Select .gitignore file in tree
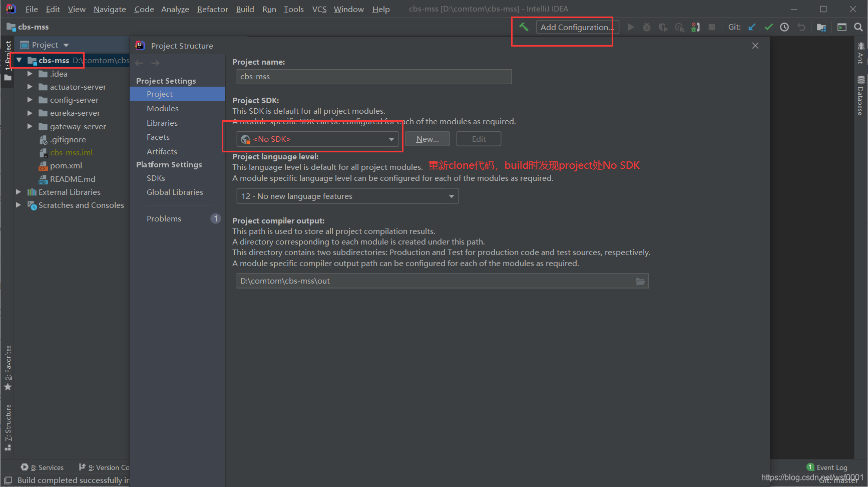 (68, 139)
